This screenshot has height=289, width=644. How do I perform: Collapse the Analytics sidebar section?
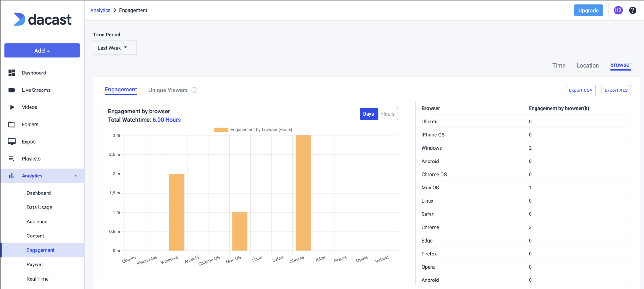point(76,176)
